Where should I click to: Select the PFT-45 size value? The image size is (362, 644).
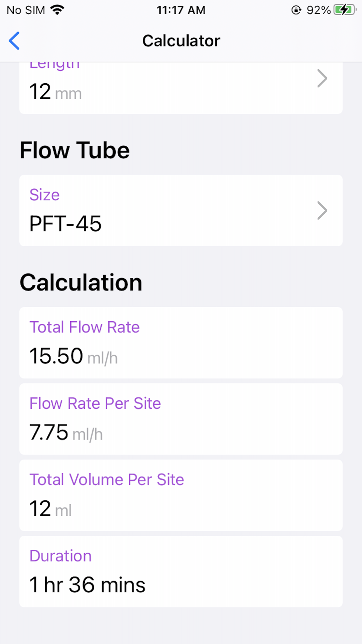(x=66, y=223)
